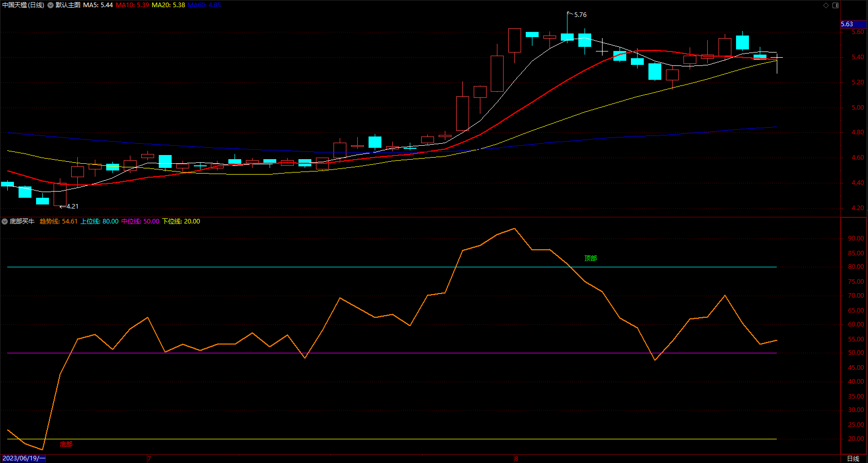Screen dimensions: 868x463
Task: Open the main chart indicator dropdown arrow
Action: click(x=51, y=5)
